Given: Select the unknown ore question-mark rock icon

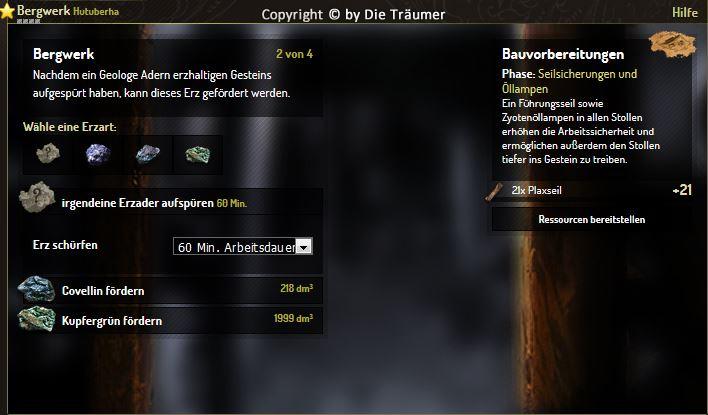Looking at the screenshot, I should coord(48,154).
